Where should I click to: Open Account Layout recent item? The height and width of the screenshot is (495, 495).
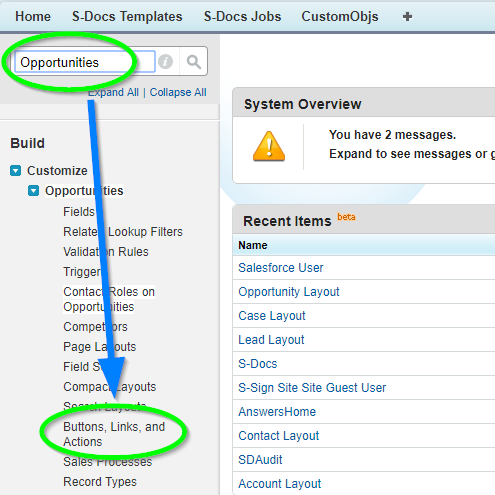(280, 484)
